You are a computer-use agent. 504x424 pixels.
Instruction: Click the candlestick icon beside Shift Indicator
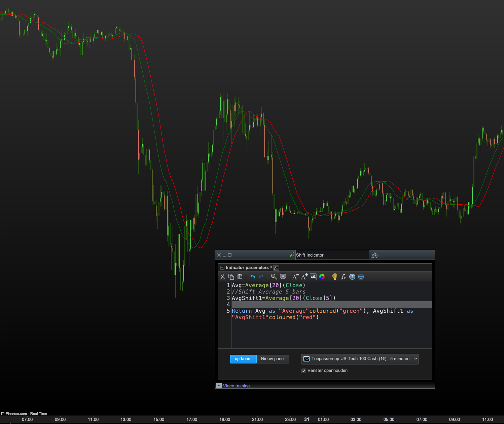coord(292,255)
